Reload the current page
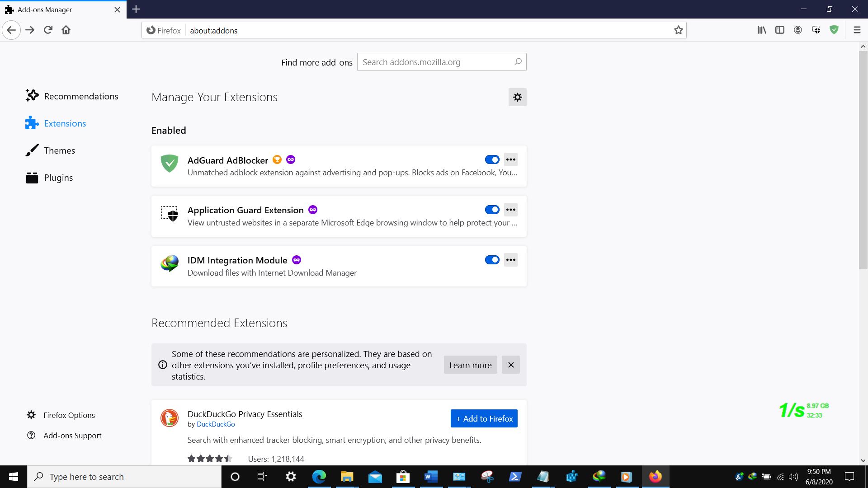868x488 pixels. point(48,30)
